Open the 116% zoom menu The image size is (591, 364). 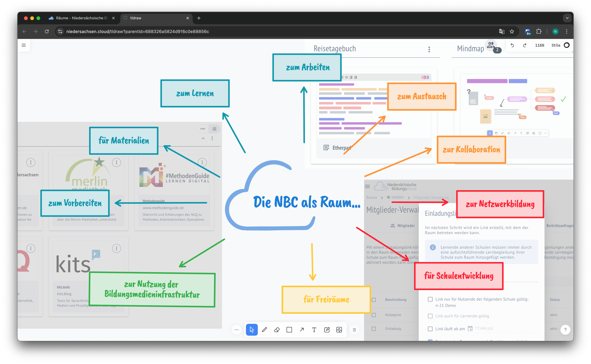tap(540, 45)
